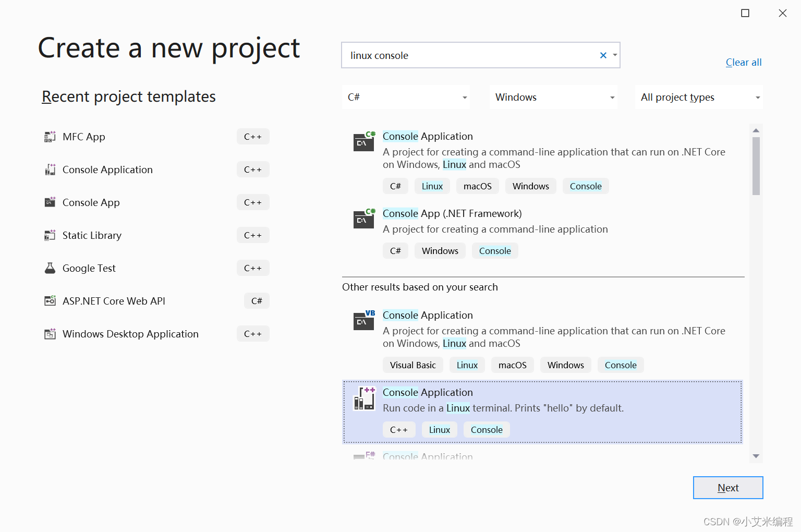
Task: Select the Visual Basic Console Application title
Action: tap(428, 315)
